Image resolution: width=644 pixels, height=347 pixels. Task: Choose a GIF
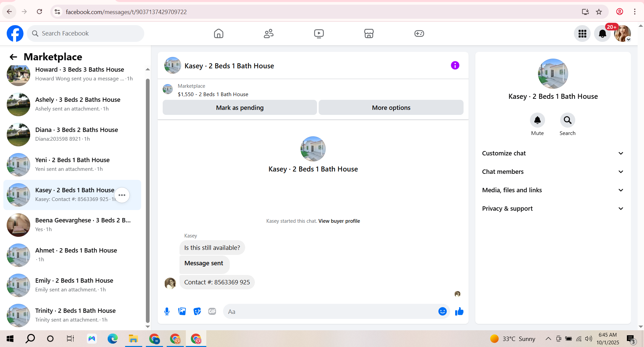pos(212,311)
